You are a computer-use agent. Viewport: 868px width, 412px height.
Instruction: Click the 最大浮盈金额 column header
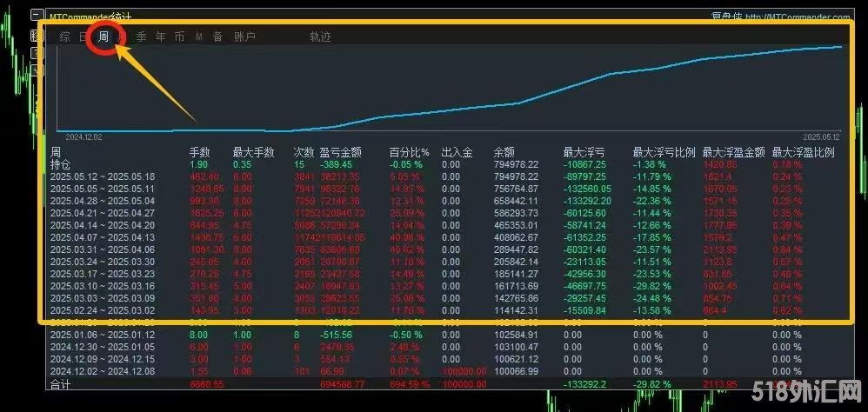(733, 152)
